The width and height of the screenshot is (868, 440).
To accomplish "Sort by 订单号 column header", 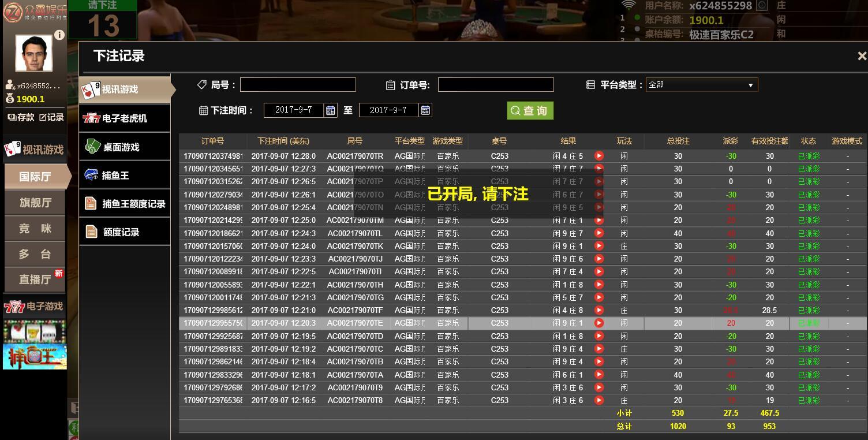I will (x=212, y=141).
